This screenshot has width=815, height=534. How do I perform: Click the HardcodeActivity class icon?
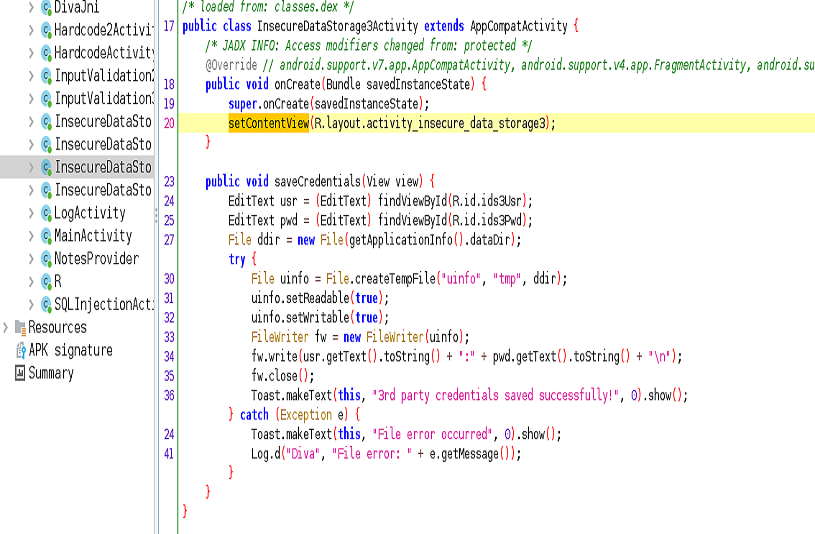pyautogui.click(x=46, y=53)
